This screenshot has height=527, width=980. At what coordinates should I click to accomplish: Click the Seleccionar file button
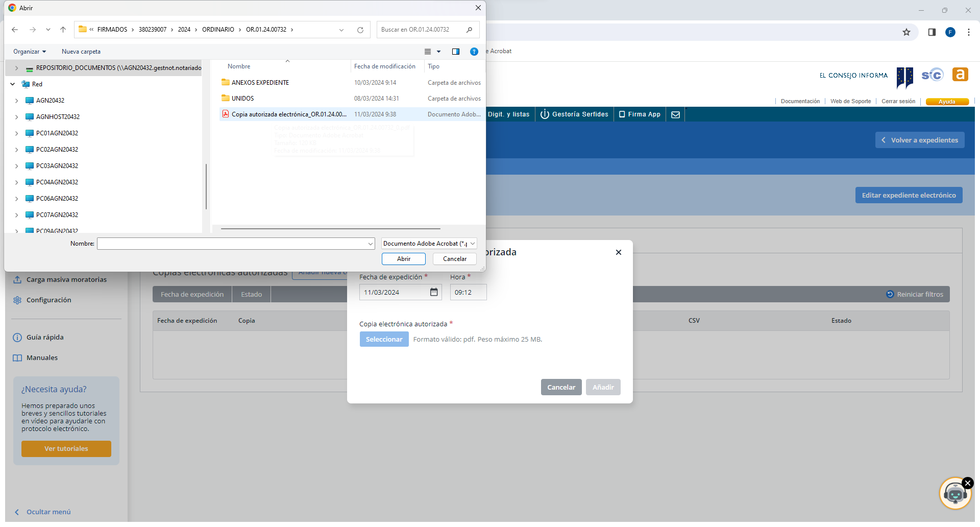[x=384, y=339]
